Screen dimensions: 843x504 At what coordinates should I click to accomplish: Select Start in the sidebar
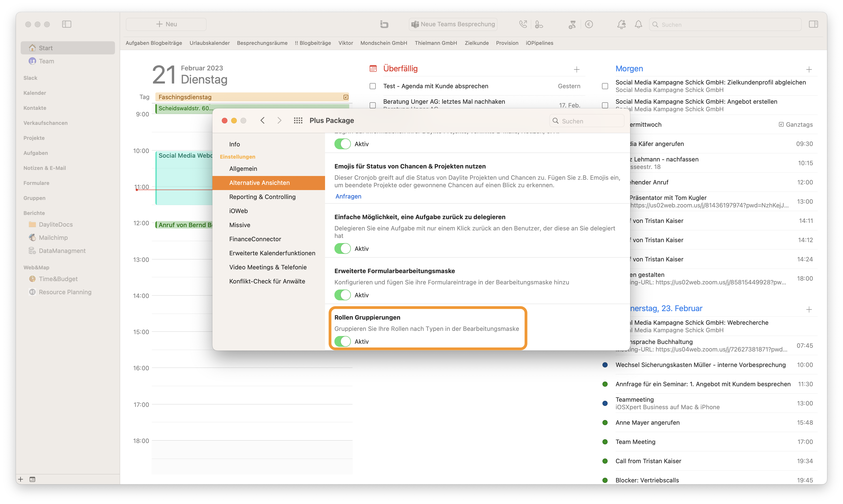point(68,48)
